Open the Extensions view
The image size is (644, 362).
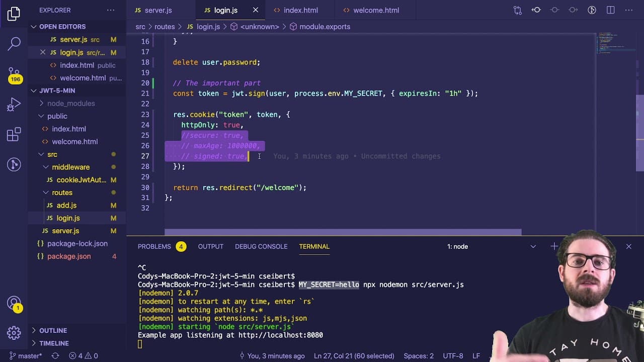[14, 134]
